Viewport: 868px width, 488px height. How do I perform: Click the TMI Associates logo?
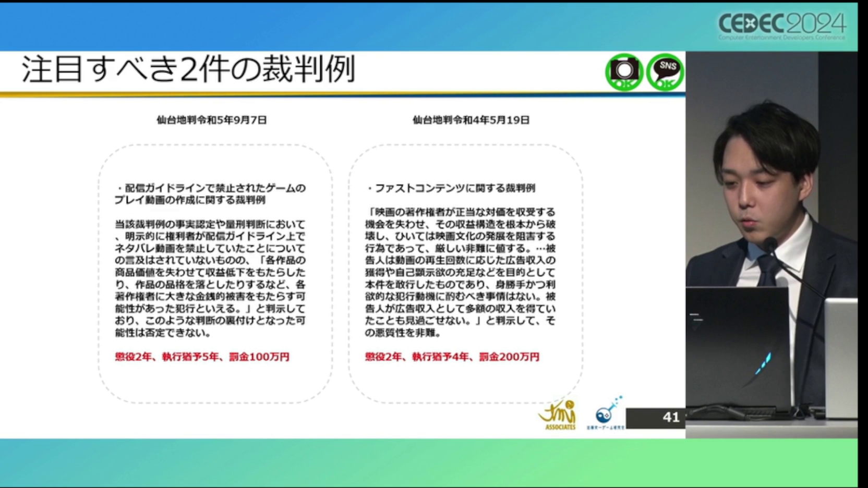558,415
